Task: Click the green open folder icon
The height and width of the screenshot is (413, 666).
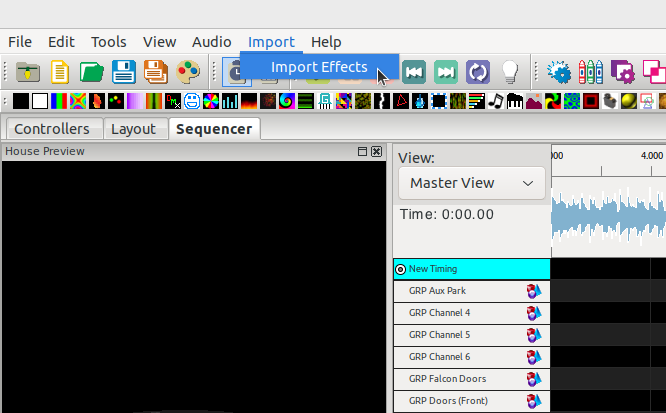Action: coord(92,72)
